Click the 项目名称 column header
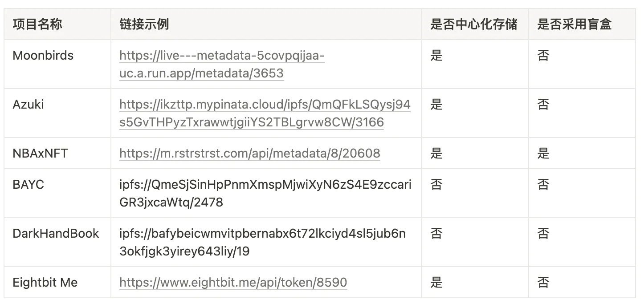Screen dimensions: 644x308 37,24
